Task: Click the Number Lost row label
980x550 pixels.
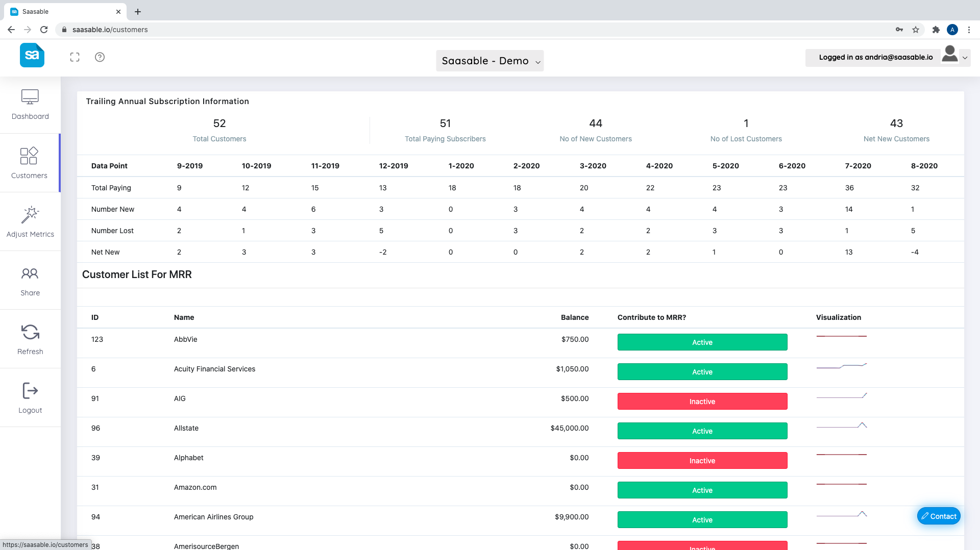Action: [x=112, y=231]
